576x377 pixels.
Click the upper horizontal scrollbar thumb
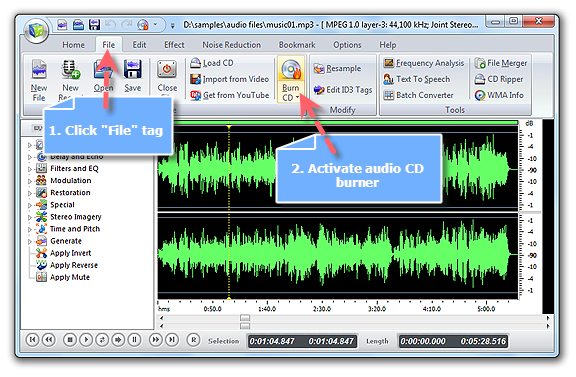tap(245, 318)
